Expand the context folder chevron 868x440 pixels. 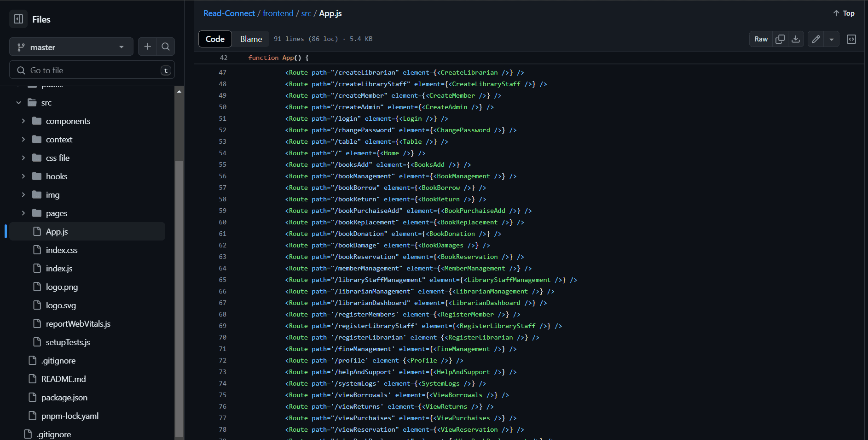pos(23,140)
